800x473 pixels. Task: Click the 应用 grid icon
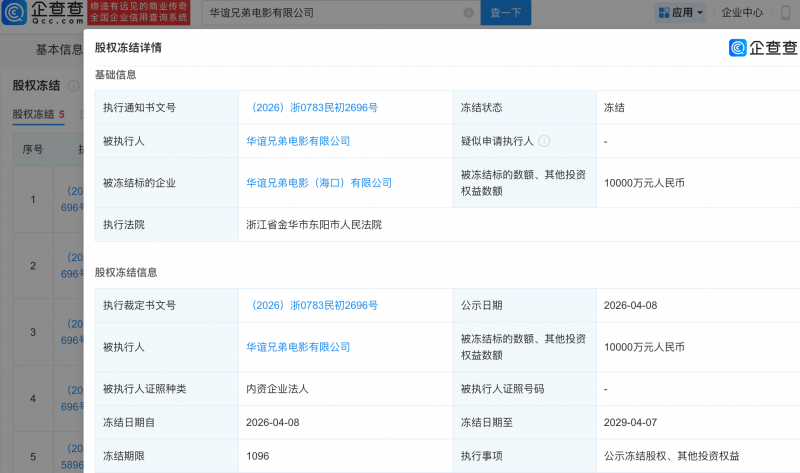[x=662, y=13]
